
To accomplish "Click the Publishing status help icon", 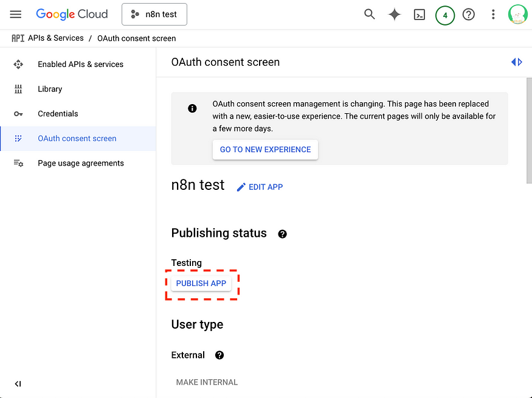I will [x=282, y=234].
